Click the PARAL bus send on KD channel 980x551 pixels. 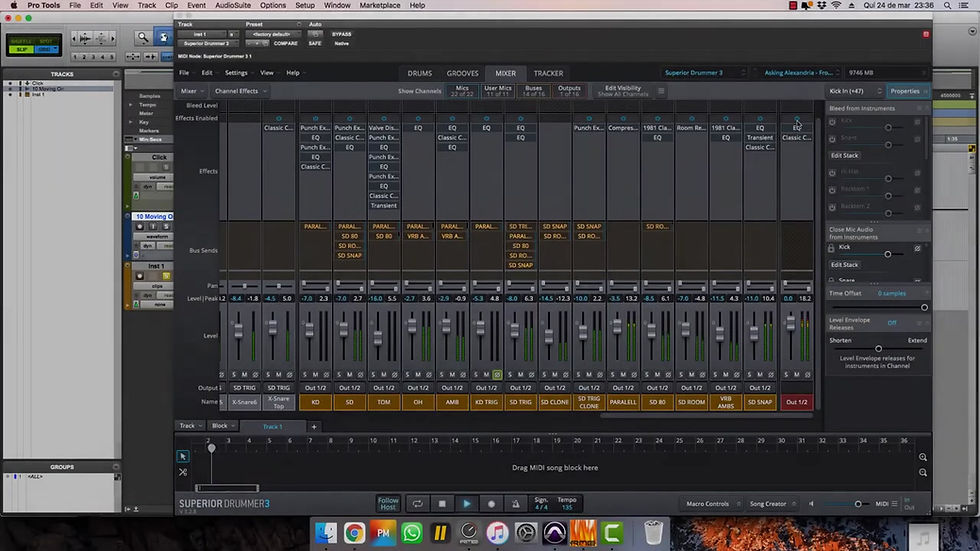pos(315,227)
